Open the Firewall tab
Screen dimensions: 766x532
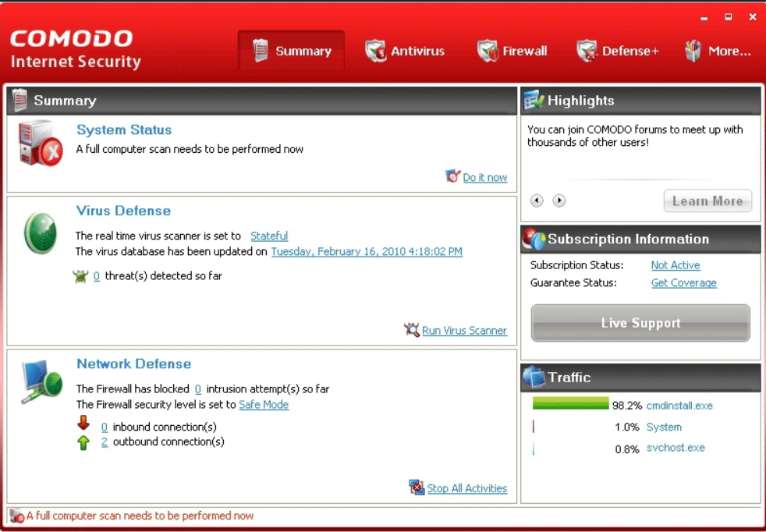512,51
